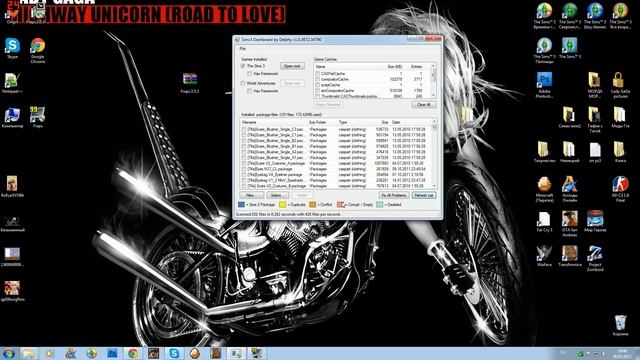This screenshot has width=640, height=360.
Task: Click the blue Sims 2 Package legend swatch
Action: click(x=241, y=204)
